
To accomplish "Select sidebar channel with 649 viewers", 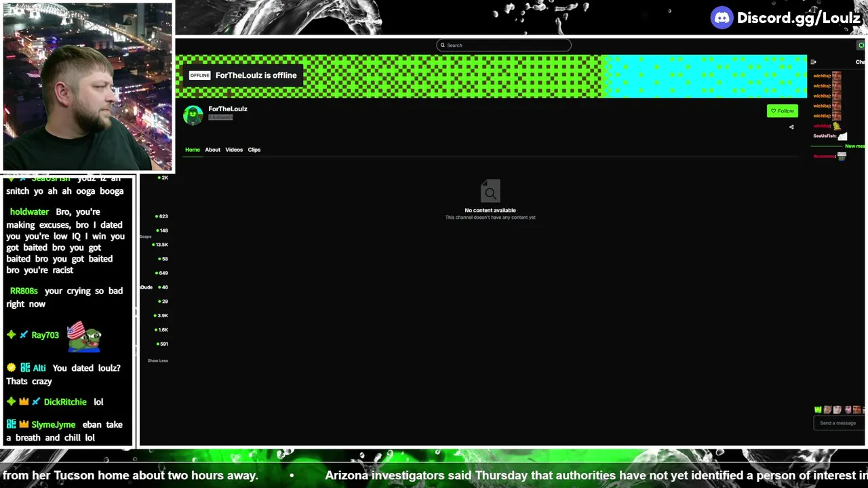I will (162, 273).
